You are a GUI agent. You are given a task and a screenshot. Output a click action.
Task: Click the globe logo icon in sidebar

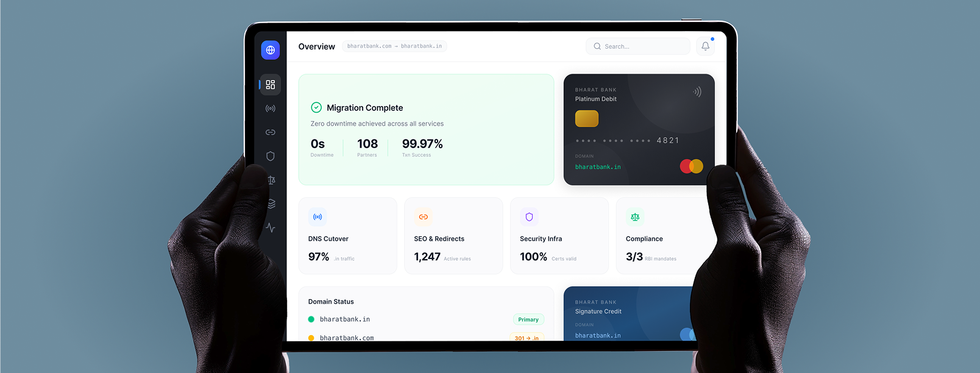pyautogui.click(x=270, y=50)
